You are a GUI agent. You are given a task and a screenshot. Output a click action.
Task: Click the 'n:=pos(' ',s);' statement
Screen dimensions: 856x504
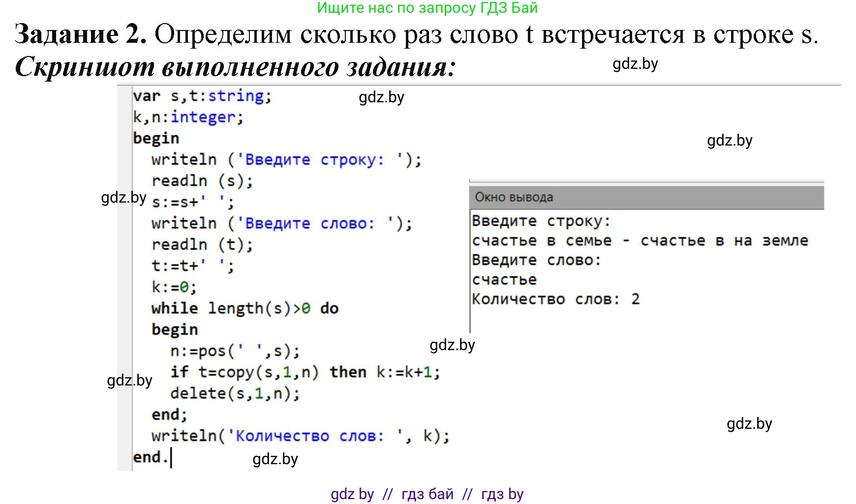point(235,351)
